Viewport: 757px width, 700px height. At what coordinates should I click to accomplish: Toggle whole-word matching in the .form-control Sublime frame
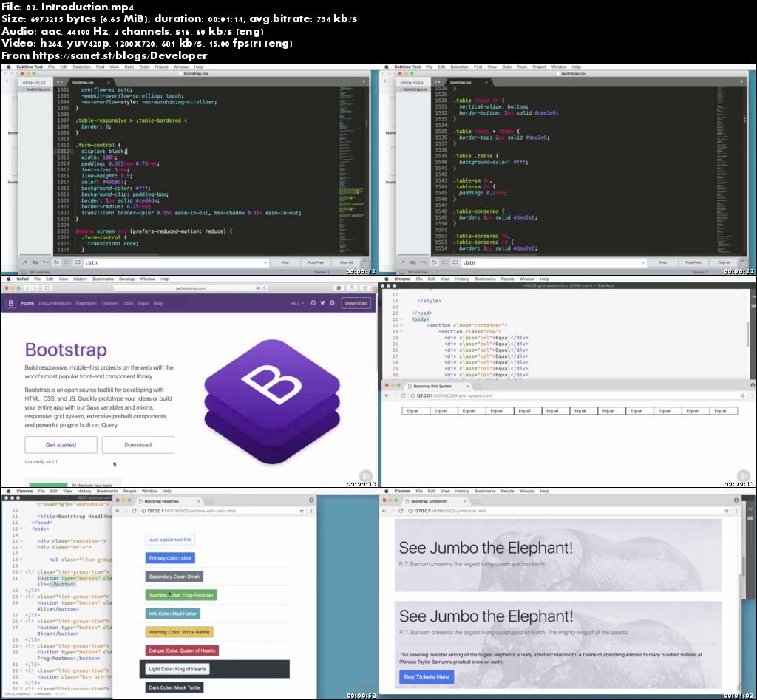[x=45, y=262]
